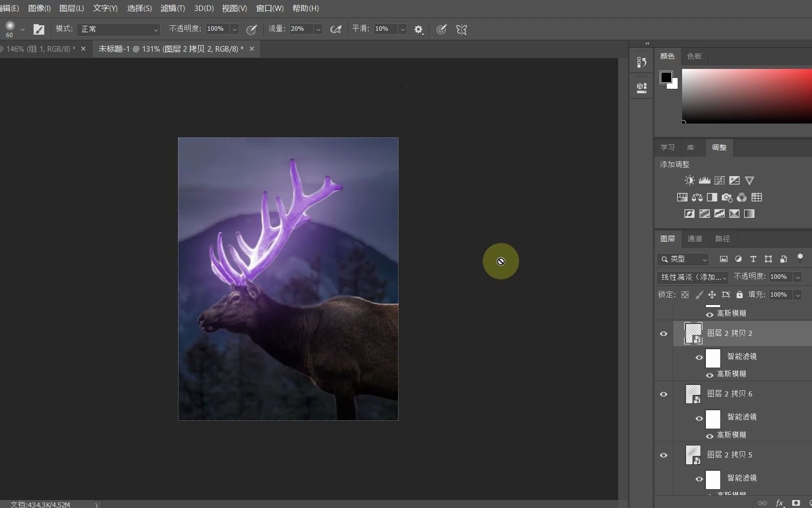Image resolution: width=812 pixels, height=508 pixels.
Task: Filter layers by smart objects
Action: pyautogui.click(x=783, y=259)
